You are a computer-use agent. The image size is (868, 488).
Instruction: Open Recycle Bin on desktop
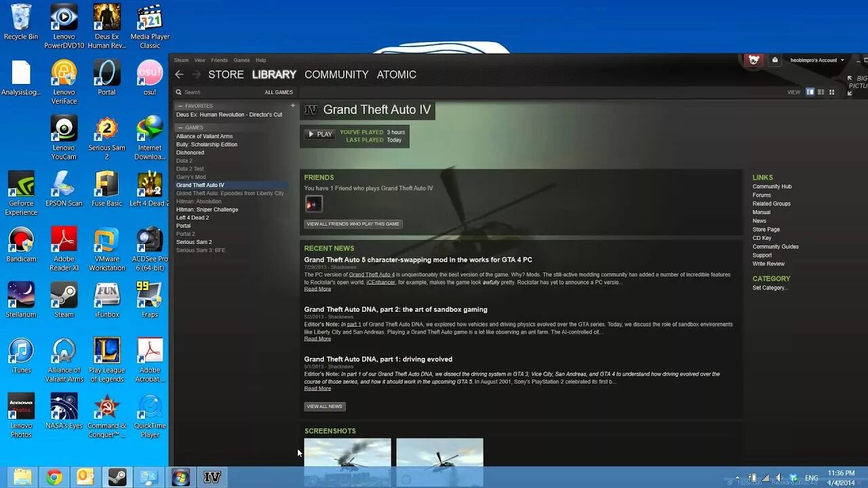coord(21,22)
